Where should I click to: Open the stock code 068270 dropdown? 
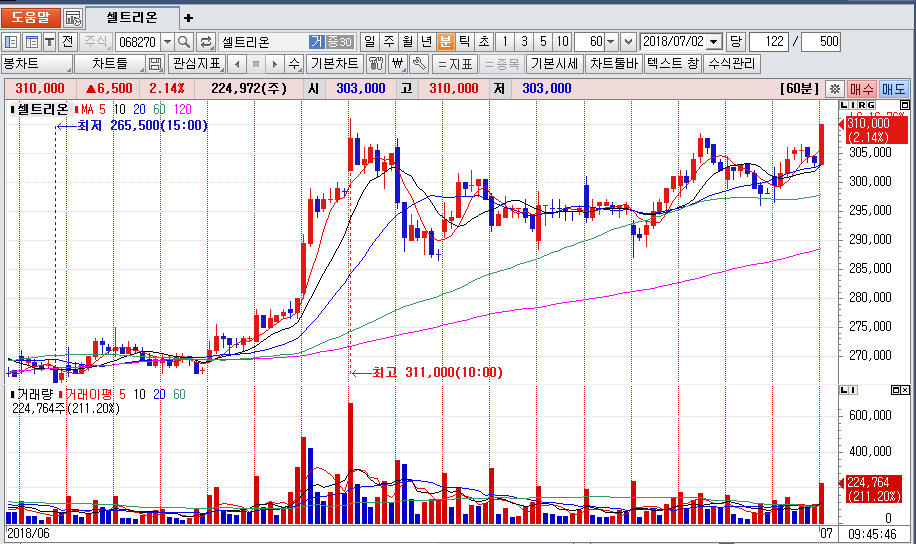[167, 42]
